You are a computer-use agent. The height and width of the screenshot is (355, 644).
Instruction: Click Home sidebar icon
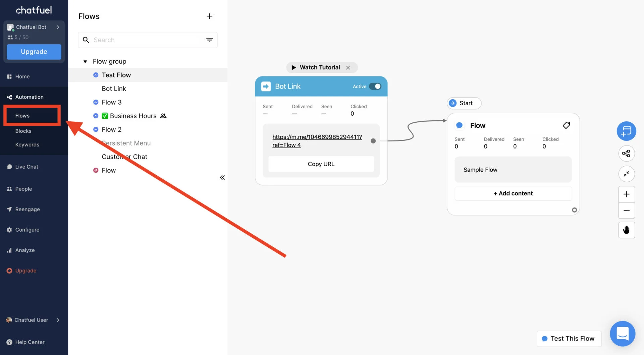(x=9, y=76)
